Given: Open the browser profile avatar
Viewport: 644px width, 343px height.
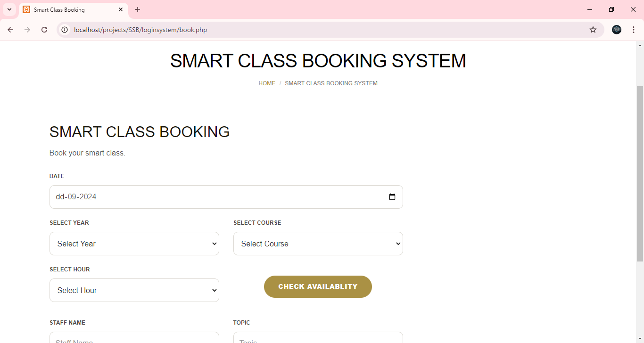Looking at the screenshot, I should [617, 29].
